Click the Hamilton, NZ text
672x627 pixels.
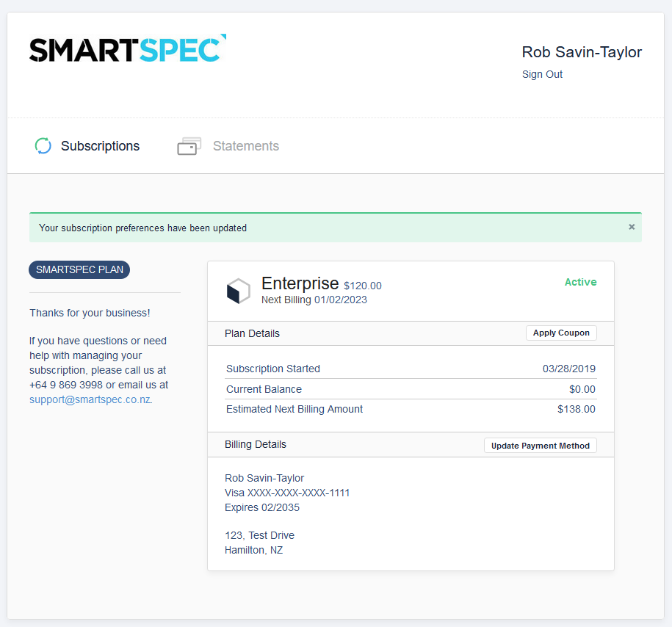pyautogui.click(x=253, y=551)
